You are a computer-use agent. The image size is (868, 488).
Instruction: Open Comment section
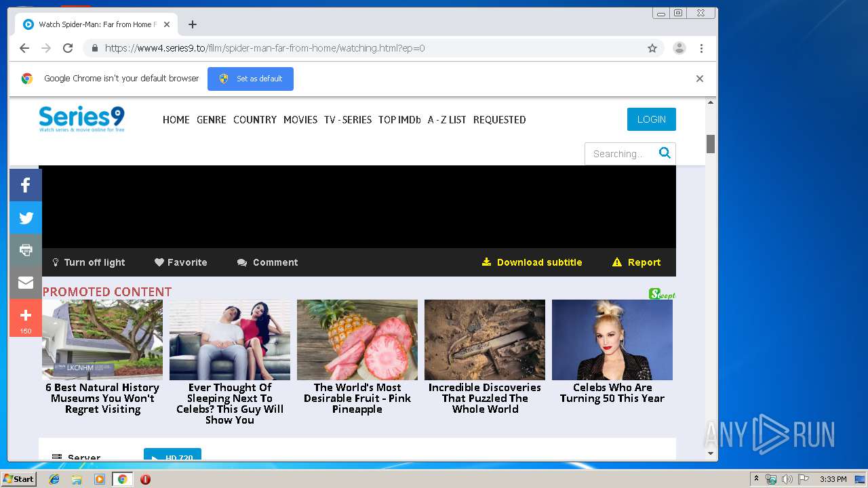tap(267, 262)
